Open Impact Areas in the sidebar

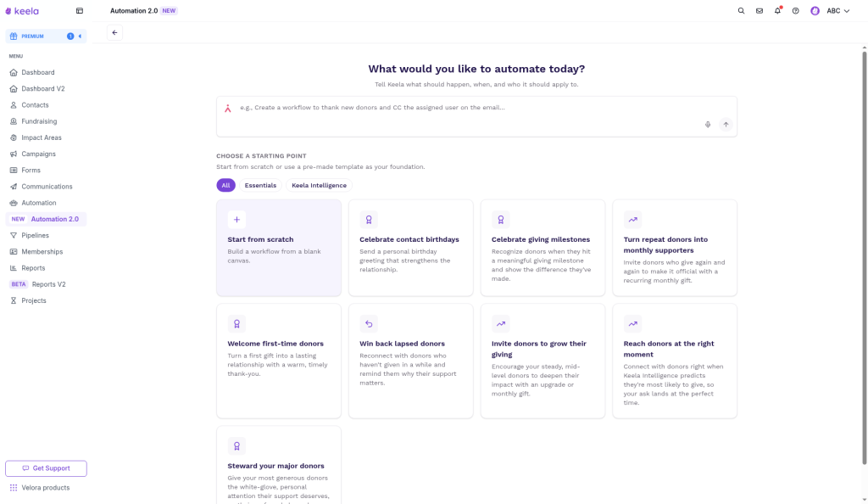(x=46, y=137)
